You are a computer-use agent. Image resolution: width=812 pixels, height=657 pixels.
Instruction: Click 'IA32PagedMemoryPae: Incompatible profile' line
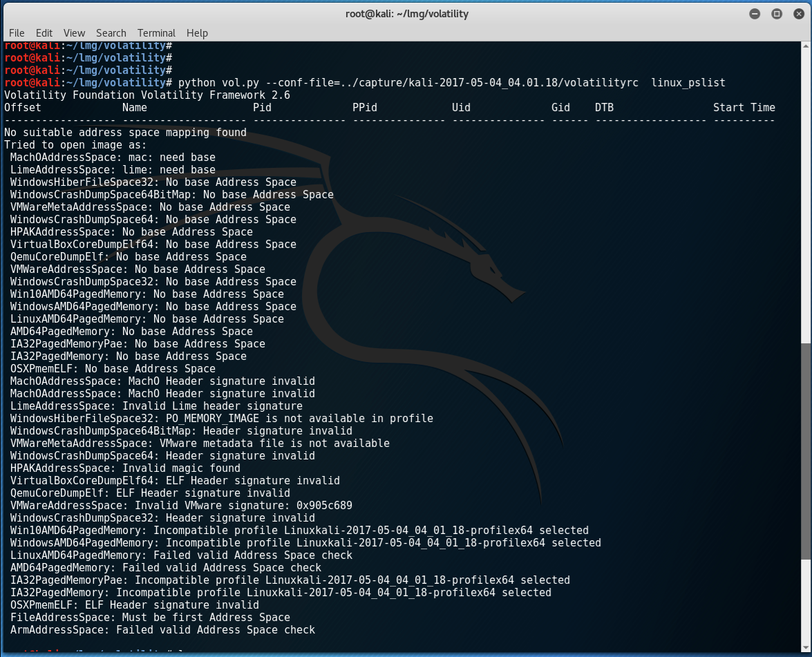pyautogui.click(x=290, y=580)
